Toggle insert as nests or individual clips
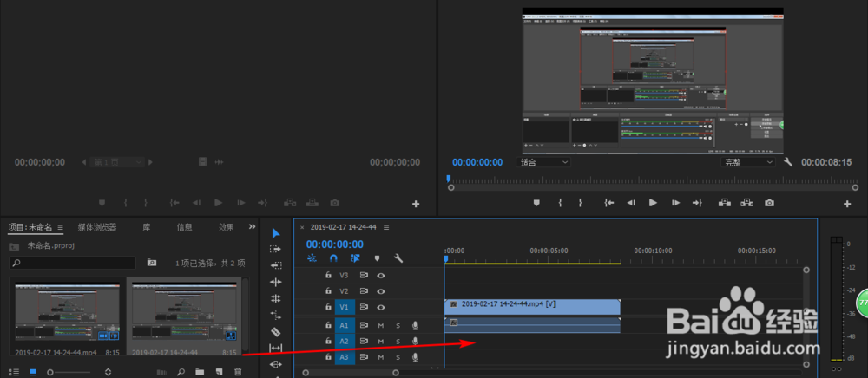The image size is (868, 378). (312, 257)
